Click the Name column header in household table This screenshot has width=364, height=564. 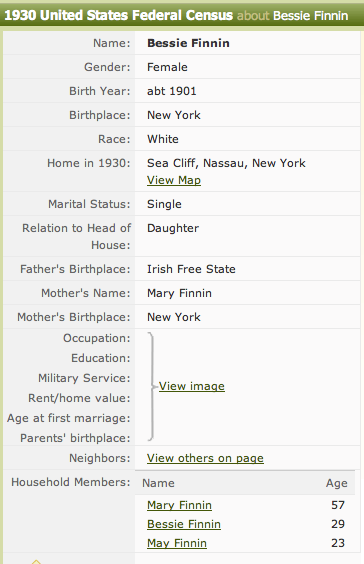tap(158, 483)
